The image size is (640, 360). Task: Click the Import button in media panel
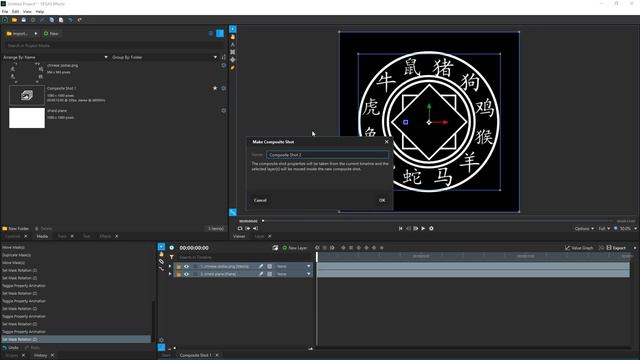coord(17,33)
